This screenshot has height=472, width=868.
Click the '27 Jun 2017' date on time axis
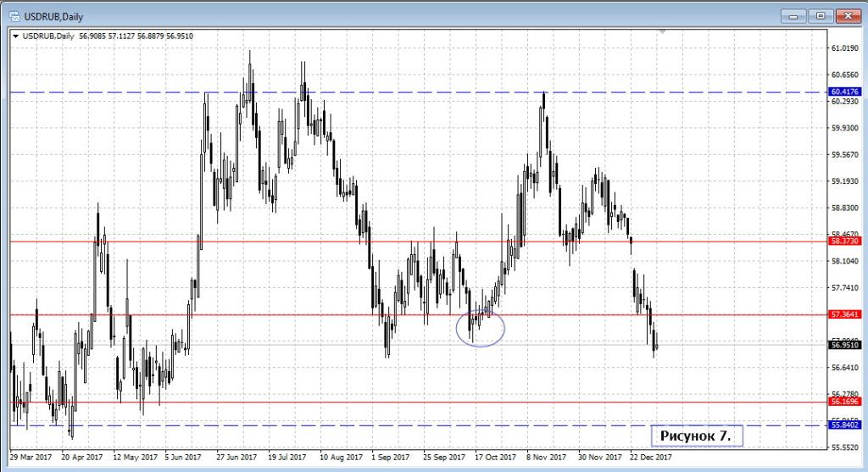click(x=236, y=457)
